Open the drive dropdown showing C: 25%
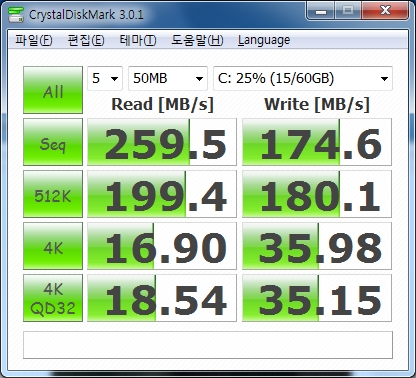Viewport: 416px width, 378px height. pos(303,78)
